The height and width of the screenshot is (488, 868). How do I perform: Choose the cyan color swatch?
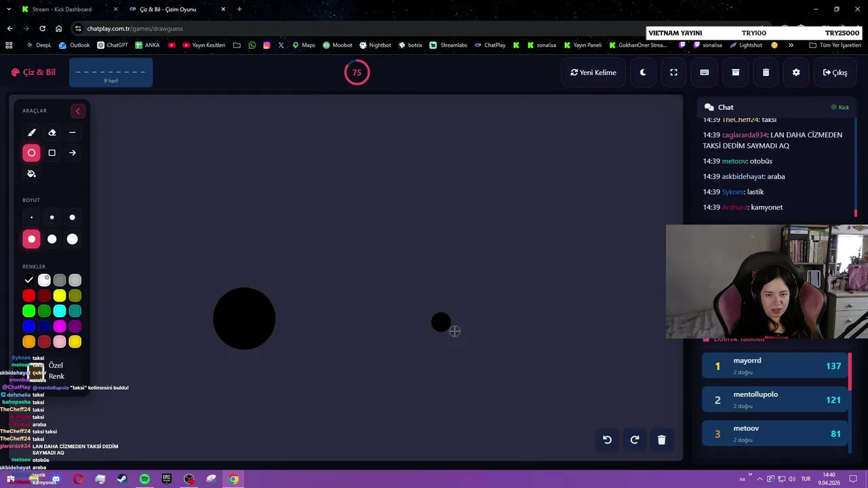60,311
